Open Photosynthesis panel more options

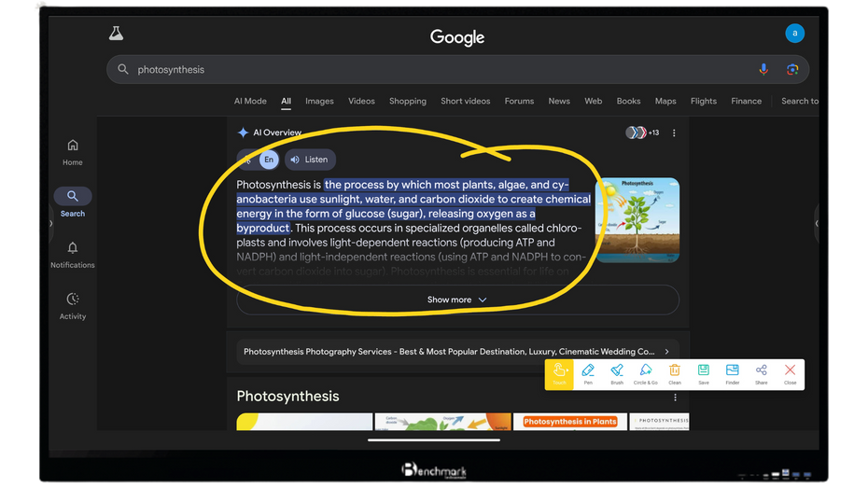[675, 397]
